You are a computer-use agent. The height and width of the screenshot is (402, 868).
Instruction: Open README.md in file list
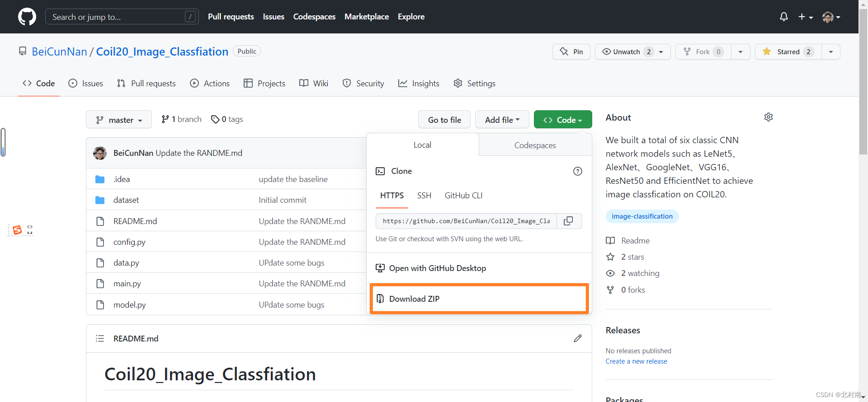(135, 221)
